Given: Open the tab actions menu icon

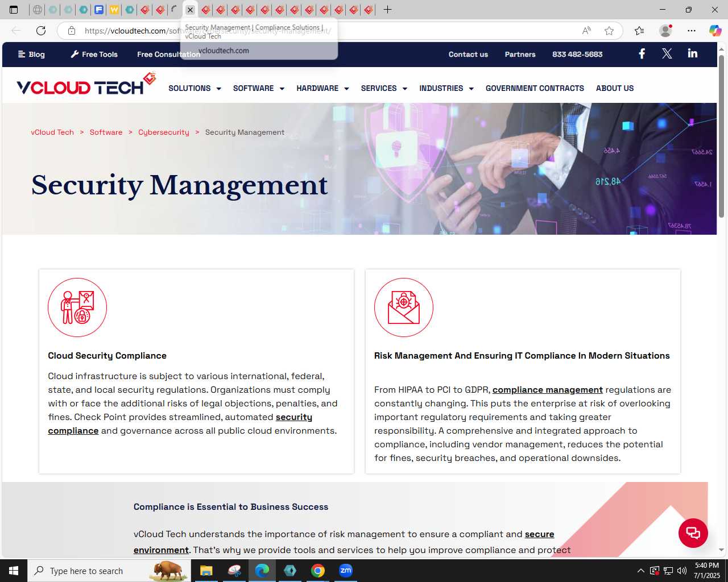Looking at the screenshot, I should pos(14,10).
